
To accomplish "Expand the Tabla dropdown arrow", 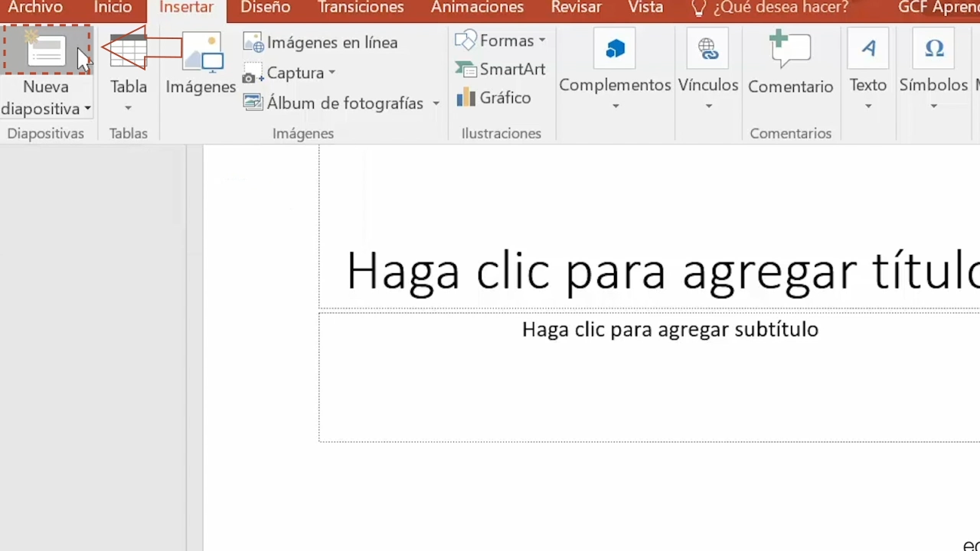I will click(x=128, y=108).
